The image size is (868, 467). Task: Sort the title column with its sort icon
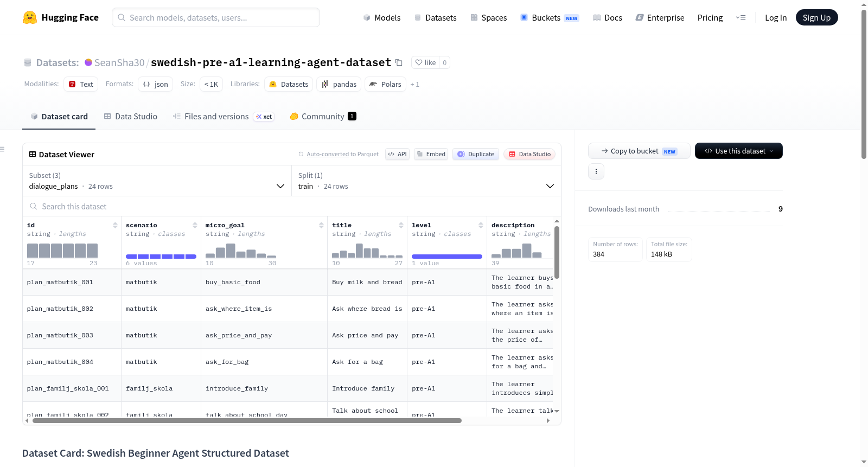(x=401, y=225)
